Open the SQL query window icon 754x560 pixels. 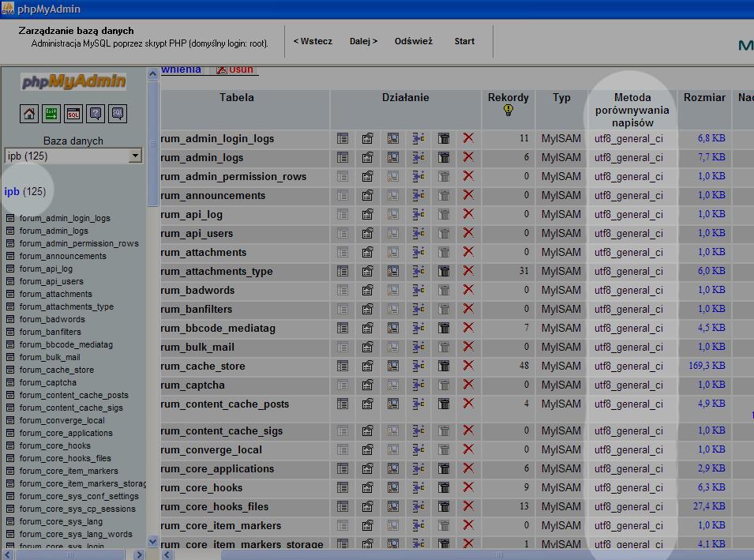click(x=73, y=114)
